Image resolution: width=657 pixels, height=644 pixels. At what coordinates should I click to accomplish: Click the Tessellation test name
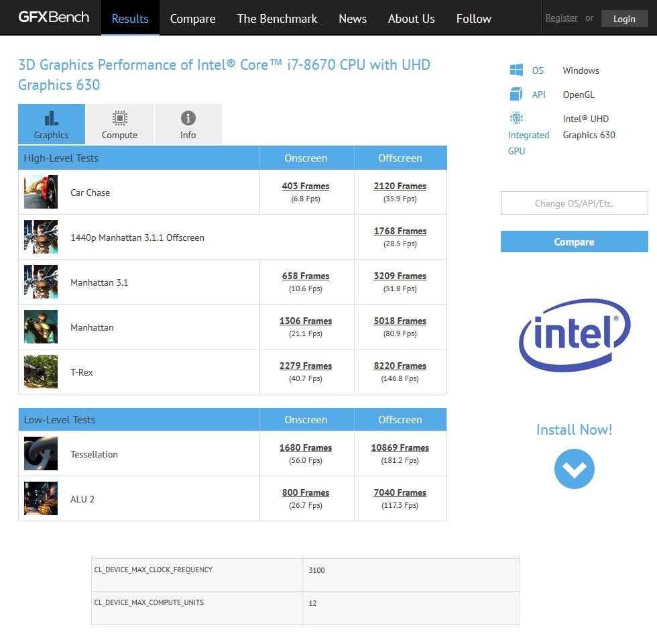pyautogui.click(x=95, y=454)
